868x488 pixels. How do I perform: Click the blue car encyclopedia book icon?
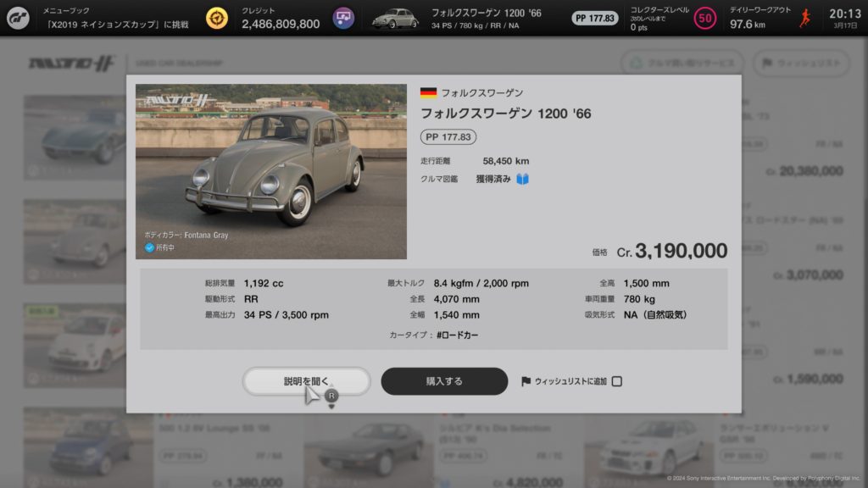coord(523,179)
